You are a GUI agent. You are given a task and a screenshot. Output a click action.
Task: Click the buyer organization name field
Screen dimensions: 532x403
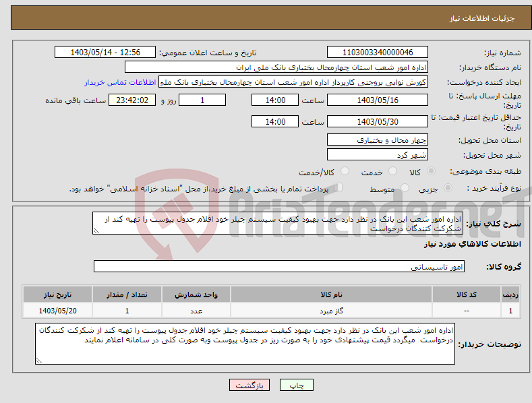(x=276, y=67)
